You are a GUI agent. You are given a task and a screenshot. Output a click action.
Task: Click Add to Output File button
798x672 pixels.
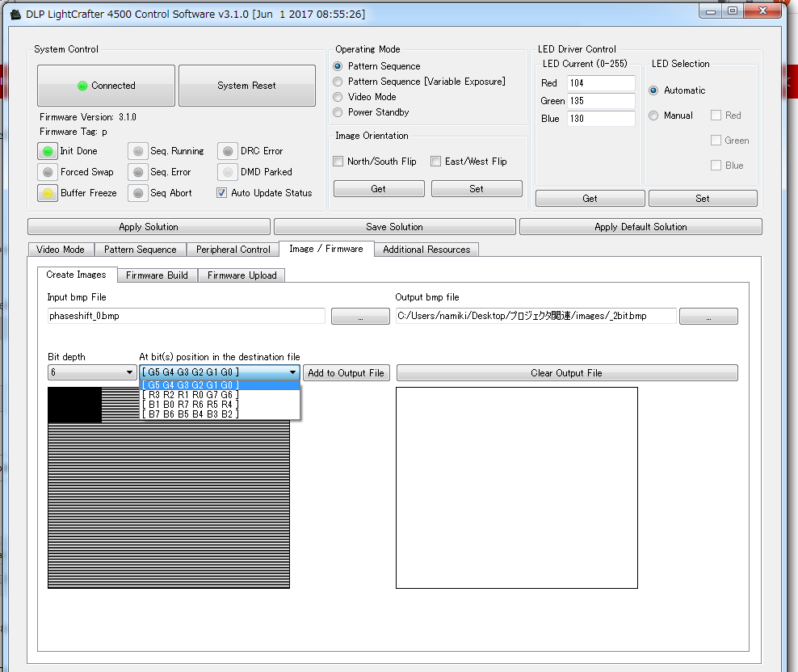click(x=346, y=373)
